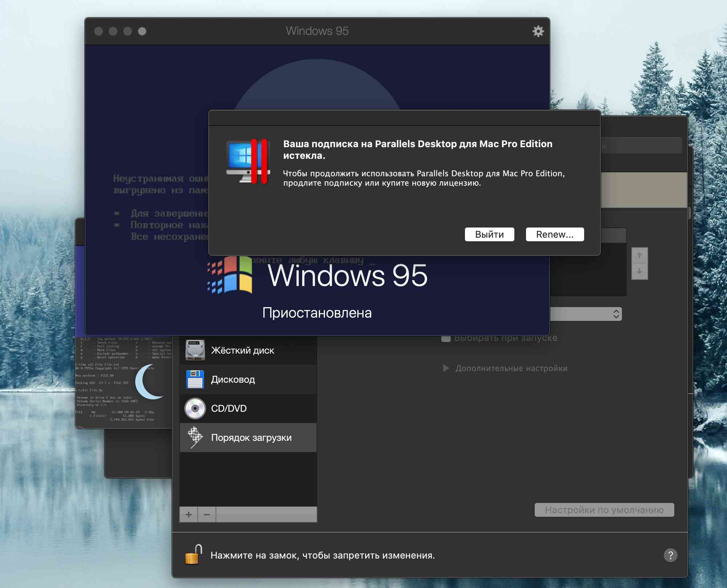Click the Windows 95 flag logo

click(230, 275)
